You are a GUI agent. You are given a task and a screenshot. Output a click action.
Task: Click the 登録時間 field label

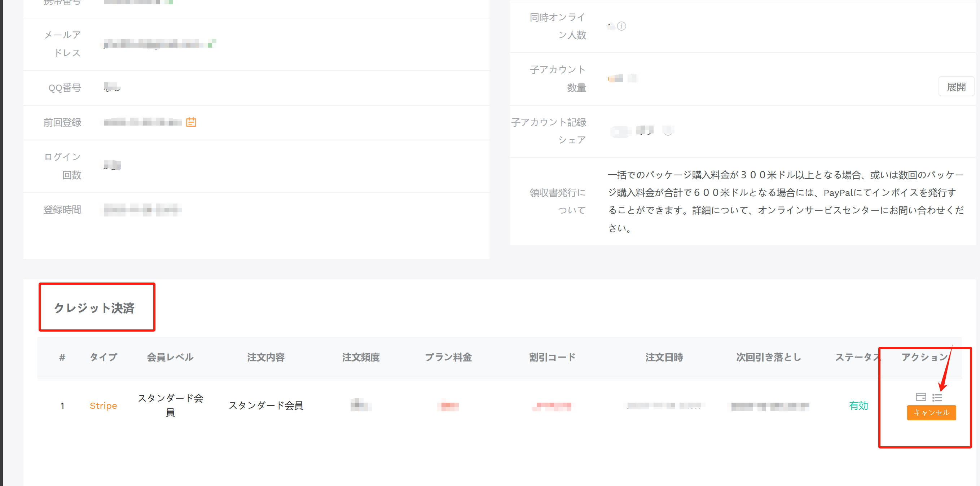click(x=62, y=210)
